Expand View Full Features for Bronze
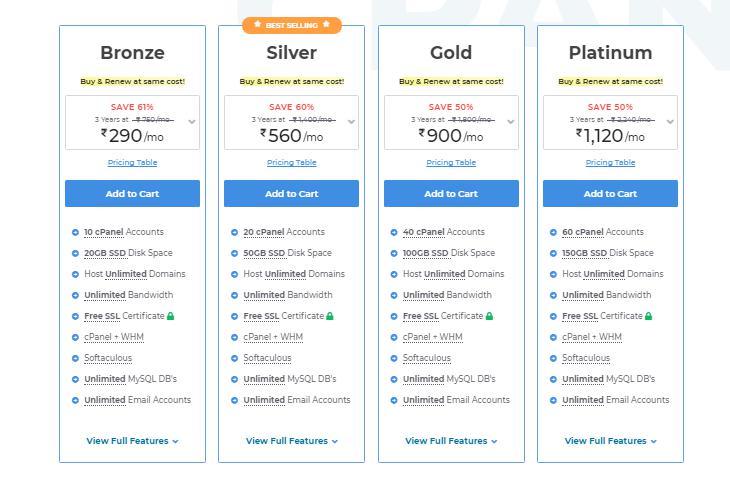This screenshot has width=730, height=487. click(x=132, y=441)
